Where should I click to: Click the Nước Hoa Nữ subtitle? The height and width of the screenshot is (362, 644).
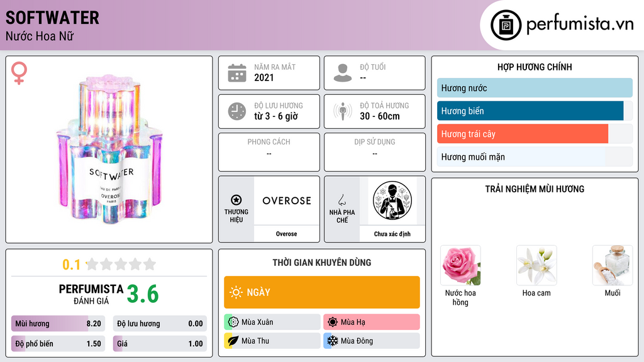(40, 36)
